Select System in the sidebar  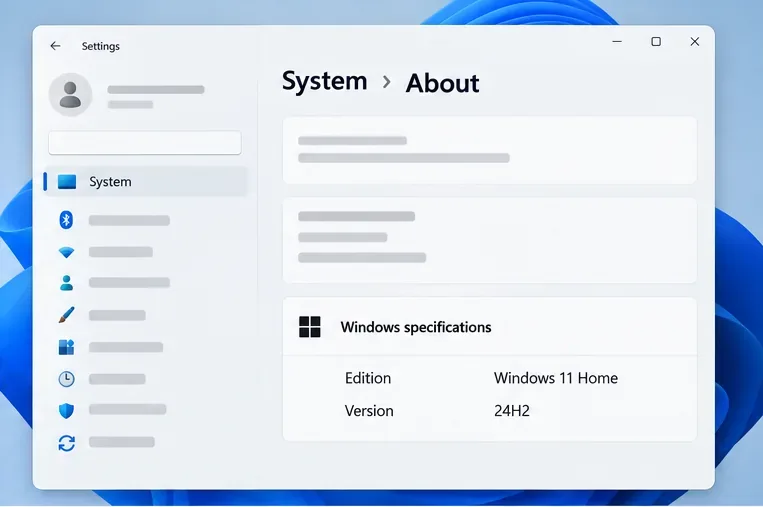pyautogui.click(x=146, y=181)
